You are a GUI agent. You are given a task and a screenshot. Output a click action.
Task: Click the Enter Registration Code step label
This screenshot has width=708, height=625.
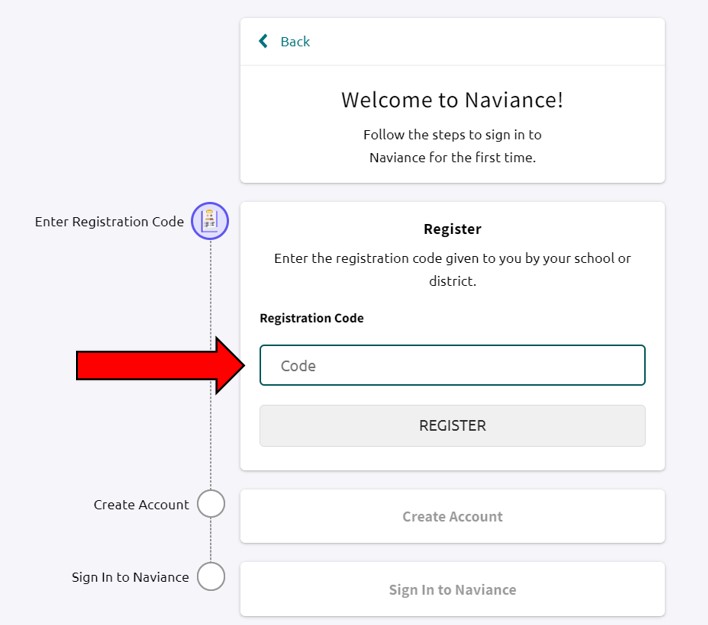tap(109, 221)
